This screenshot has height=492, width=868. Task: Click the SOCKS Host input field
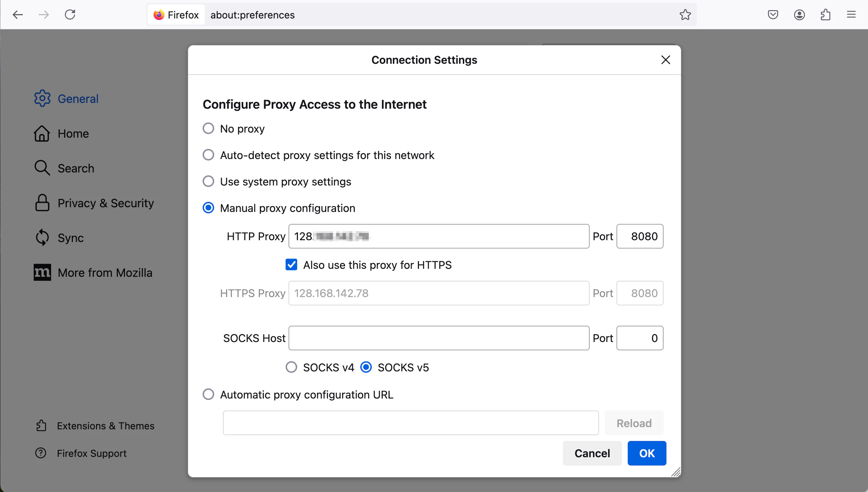pos(439,338)
